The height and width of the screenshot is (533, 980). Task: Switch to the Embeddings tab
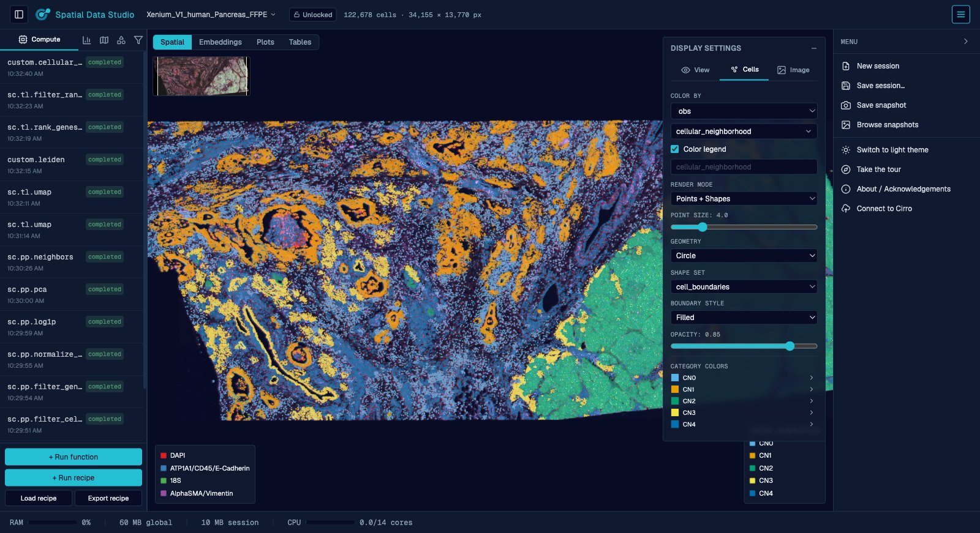[221, 42]
